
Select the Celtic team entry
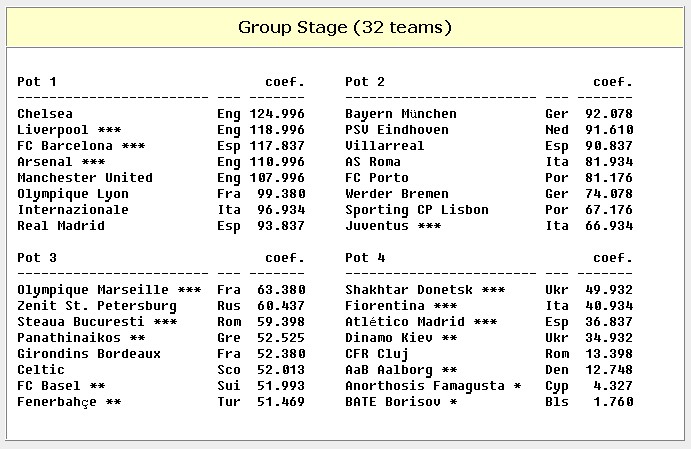(x=41, y=370)
